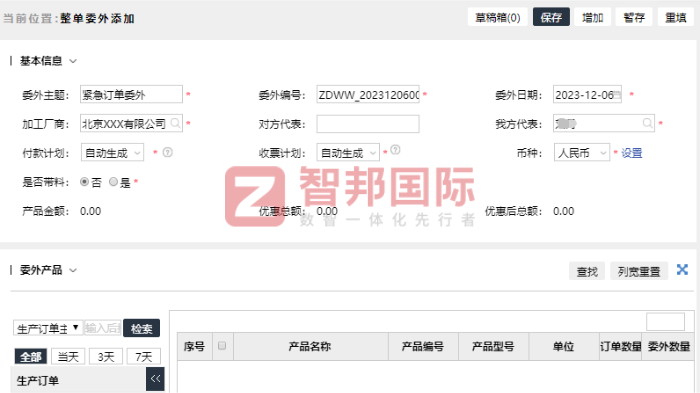Click help icon next to 收票计划

pos(396,150)
